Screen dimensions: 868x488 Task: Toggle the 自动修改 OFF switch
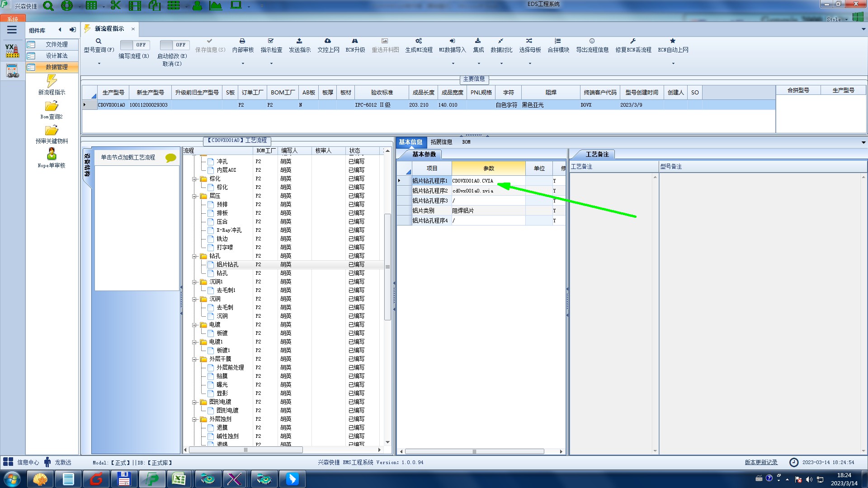pyautogui.click(x=174, y=45)
